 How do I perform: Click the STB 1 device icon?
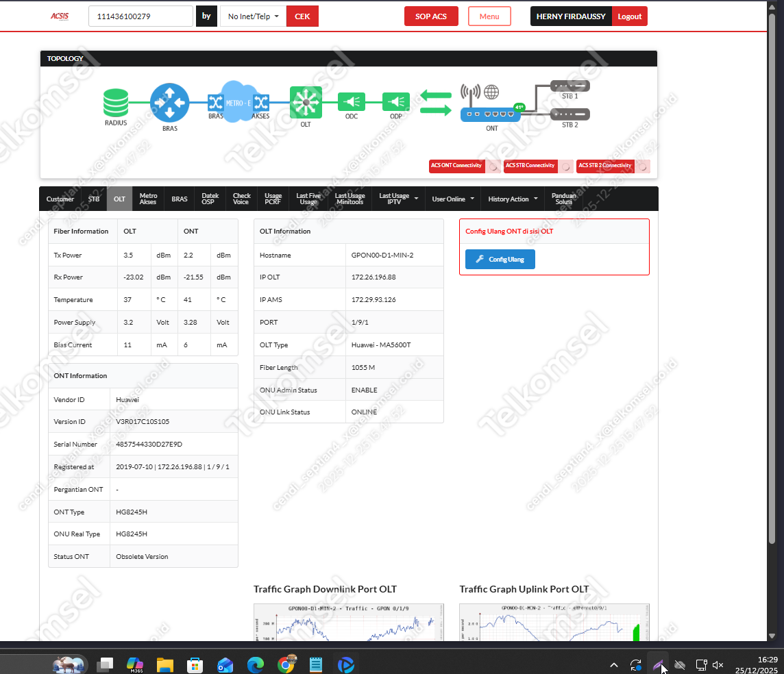pos(570,86)
